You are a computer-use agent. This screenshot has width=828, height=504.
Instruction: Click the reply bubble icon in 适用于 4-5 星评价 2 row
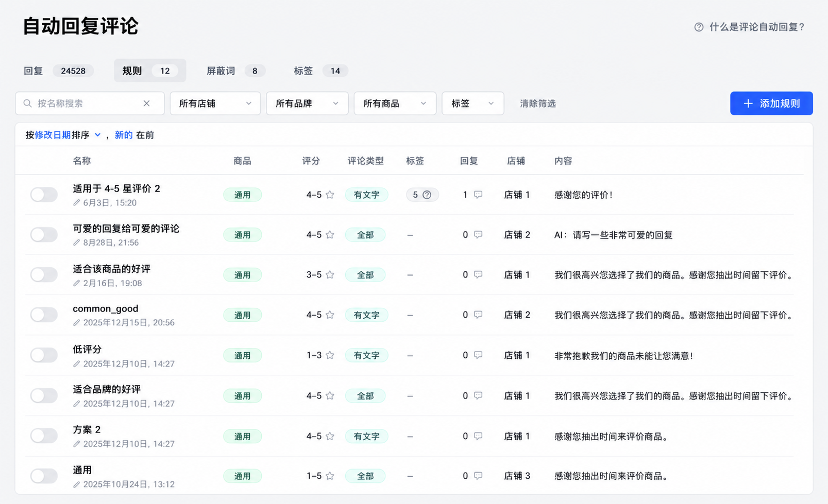click(x=478, y=195)
